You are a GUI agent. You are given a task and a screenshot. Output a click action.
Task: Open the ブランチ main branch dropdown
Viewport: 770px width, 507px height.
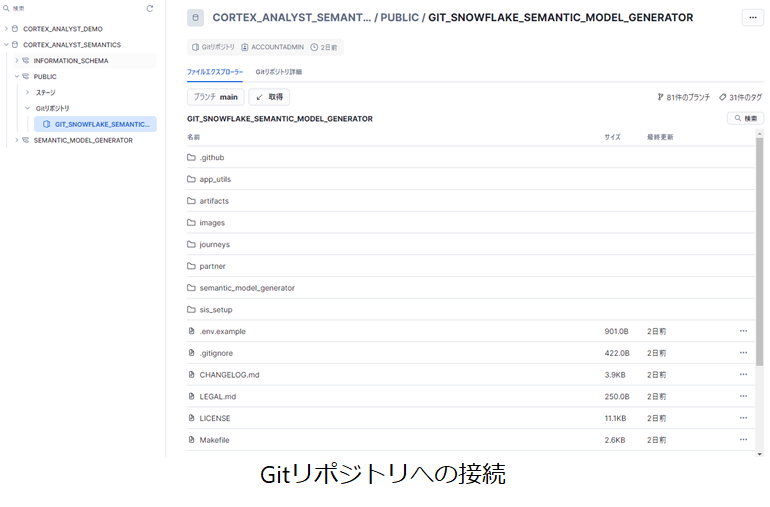[215, 97]
